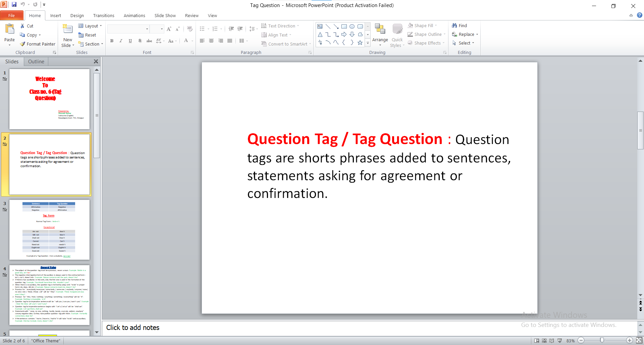This screenshot has width=644, height=345.
Task: Open the Find tool
Action: [x=460, y=25]
